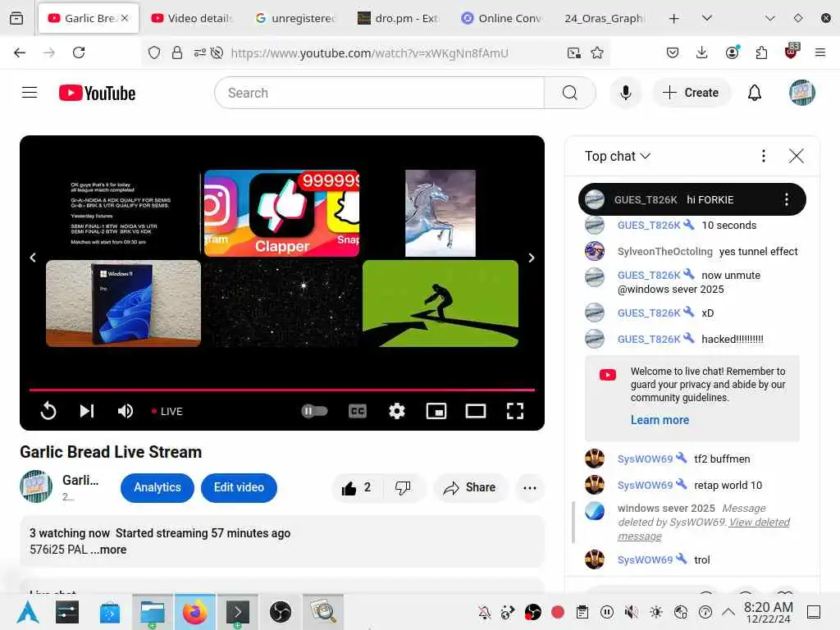Image resolution: width=840 pixels, height=630 pixels.
Task: Open the YouTube guide hamburger menu
Action: tap(30, 93)
